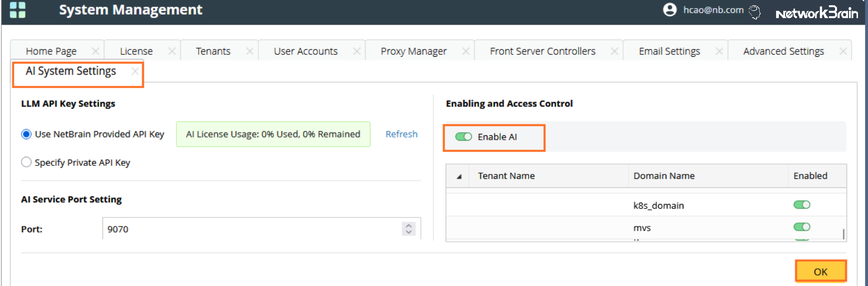Select Use NetBrain Provided API Key
This screenshot has width=868, height=286.
coord(26,134)
